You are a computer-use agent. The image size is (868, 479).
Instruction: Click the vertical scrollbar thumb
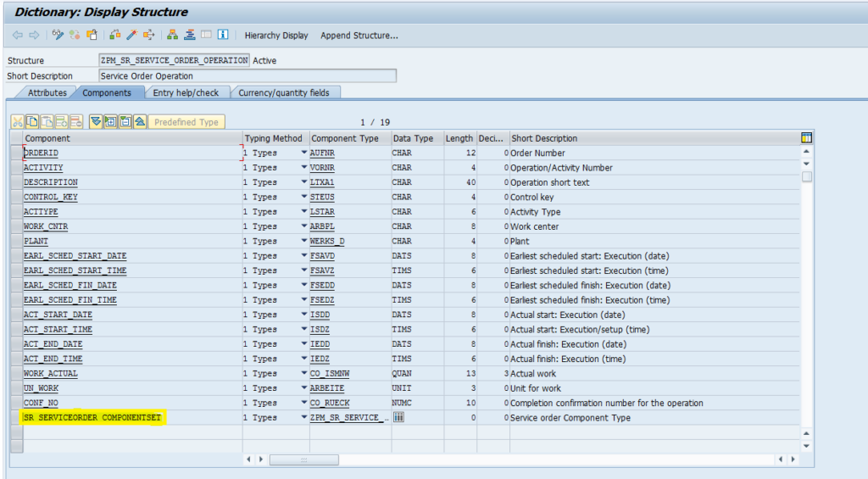(807, 176)
